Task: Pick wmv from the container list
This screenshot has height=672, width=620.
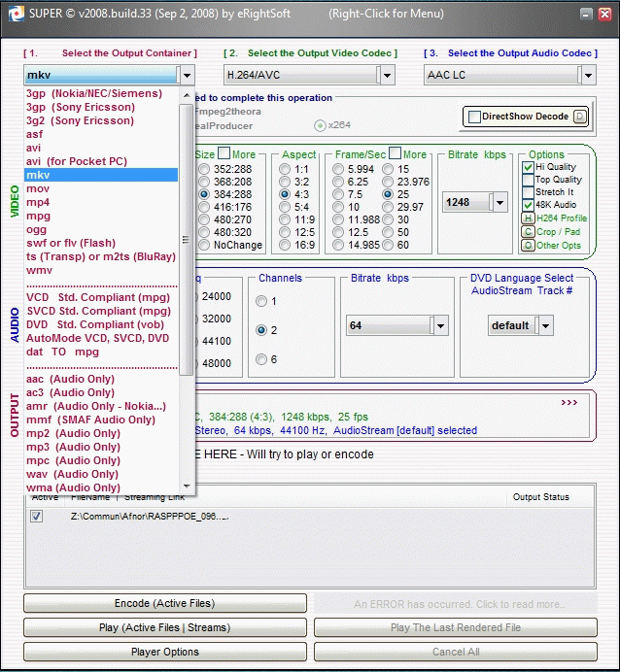Action: [x=101, y=270]
